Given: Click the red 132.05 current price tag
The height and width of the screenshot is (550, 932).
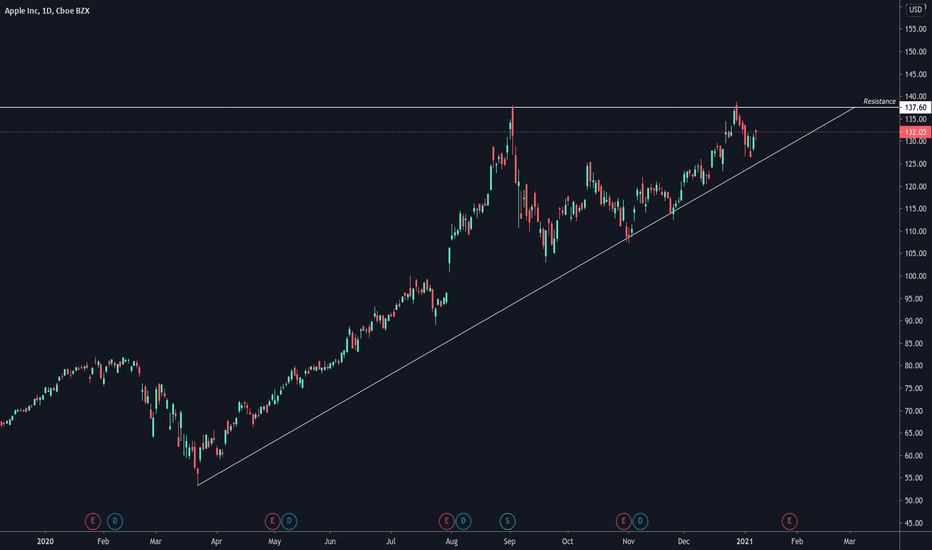Looking at the screenshot, I should (x=915, y=132).
